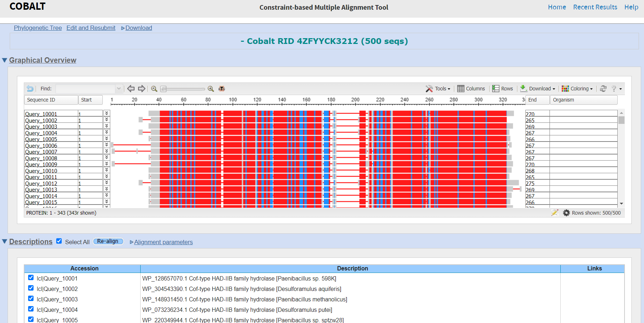The width and height of the screenshot is (644, 323).
Task: Click the Start column header
Action: pyautogui.click(x=91, y=100)
